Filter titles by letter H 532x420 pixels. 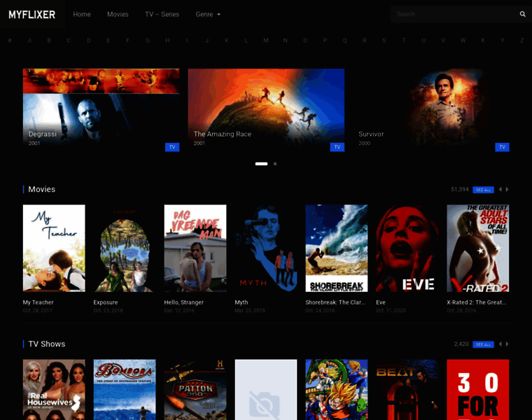tap(167, 41)
